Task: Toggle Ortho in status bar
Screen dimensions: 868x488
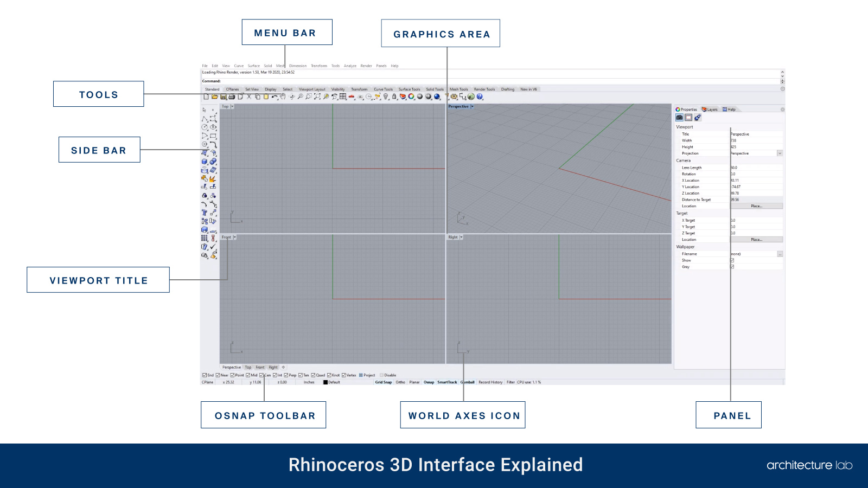Action: [x=400, y=382]
